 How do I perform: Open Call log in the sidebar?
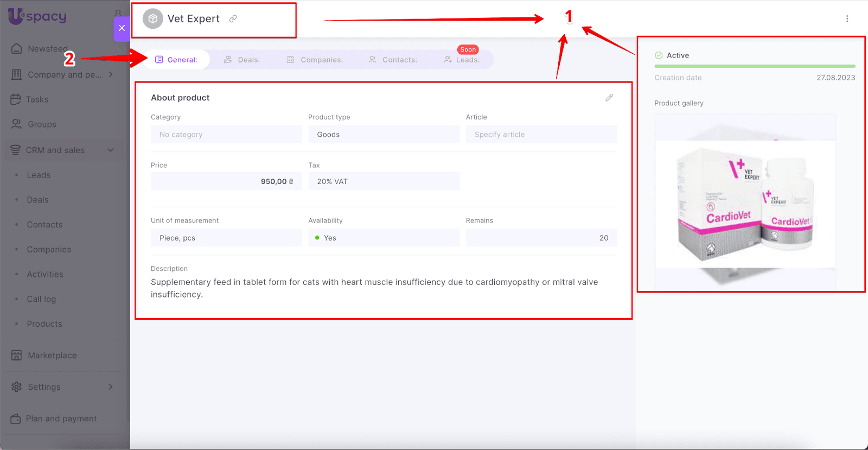[41, 299]
